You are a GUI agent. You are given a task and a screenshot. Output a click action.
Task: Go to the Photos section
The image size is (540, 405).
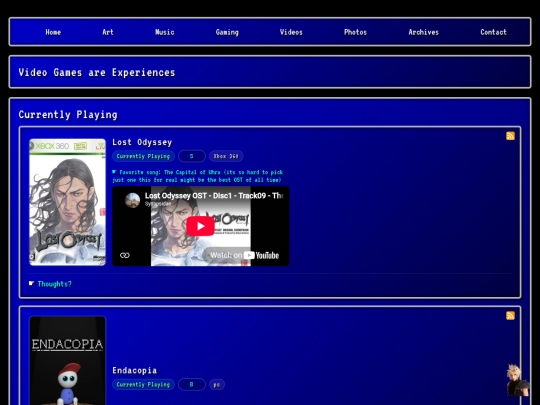(355, 32)
